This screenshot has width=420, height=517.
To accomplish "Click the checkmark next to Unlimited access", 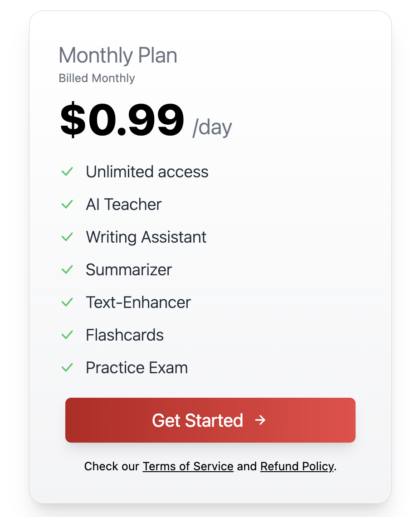I will click(x=67, y=172).
